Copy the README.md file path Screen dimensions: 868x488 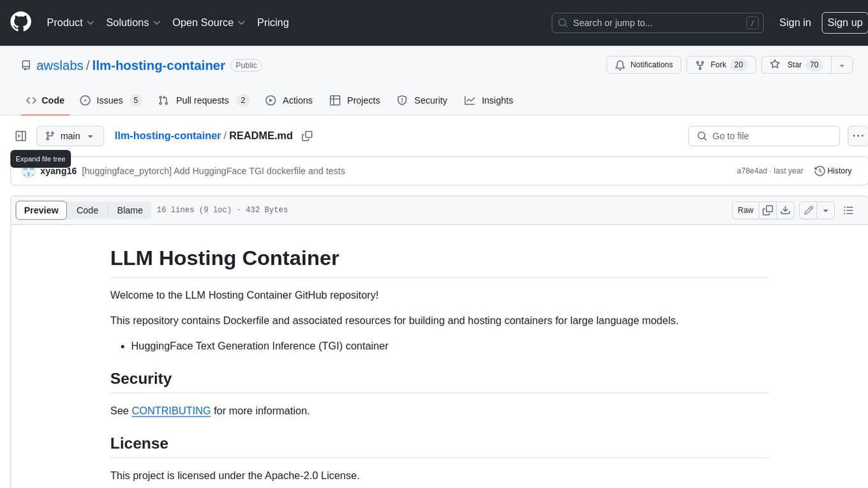coord(307,136)
